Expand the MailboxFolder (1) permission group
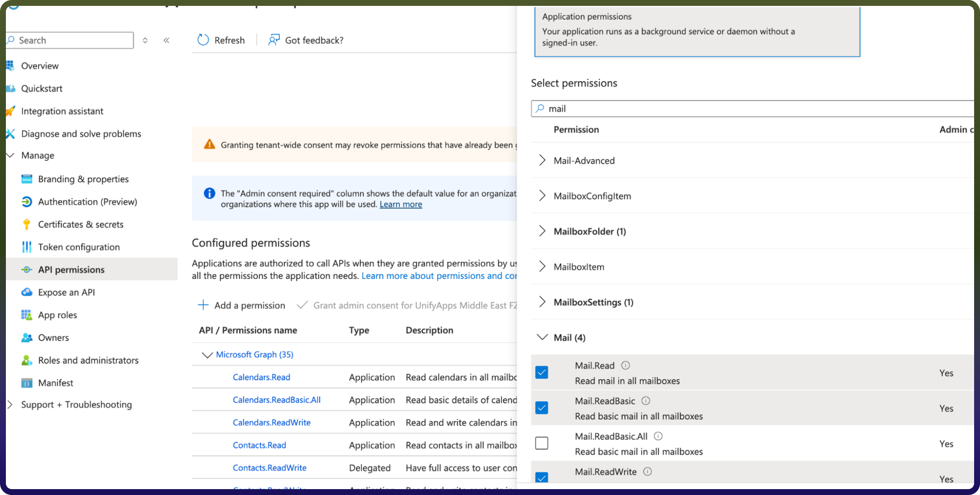 [x=542, y=231]
